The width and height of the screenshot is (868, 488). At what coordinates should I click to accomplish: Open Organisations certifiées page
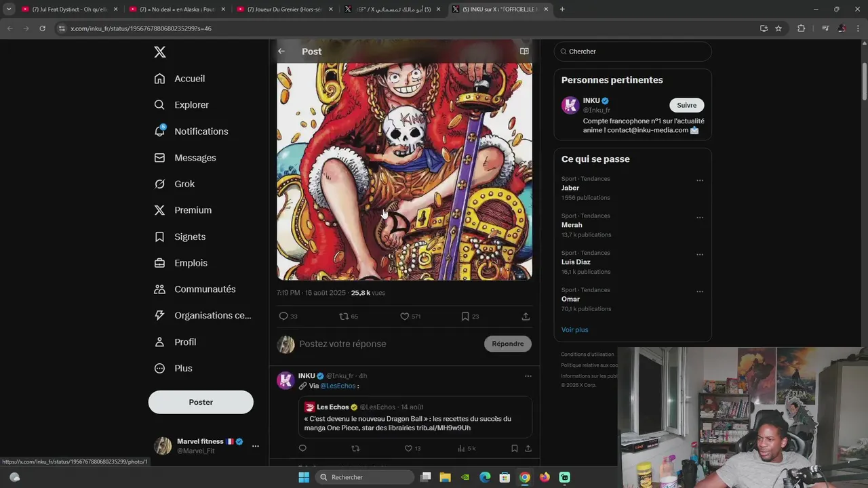click(203, 315)
